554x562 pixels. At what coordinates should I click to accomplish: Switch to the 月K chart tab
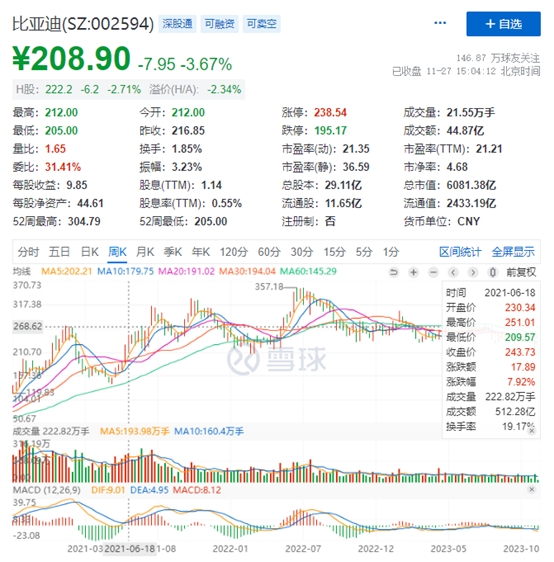(x=145, y=252)
